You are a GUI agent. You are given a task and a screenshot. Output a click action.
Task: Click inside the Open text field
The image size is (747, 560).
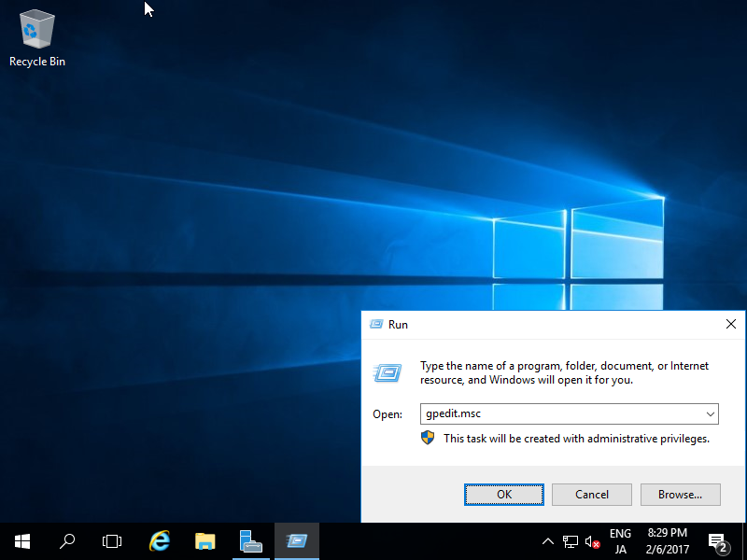tap(560, 413)
